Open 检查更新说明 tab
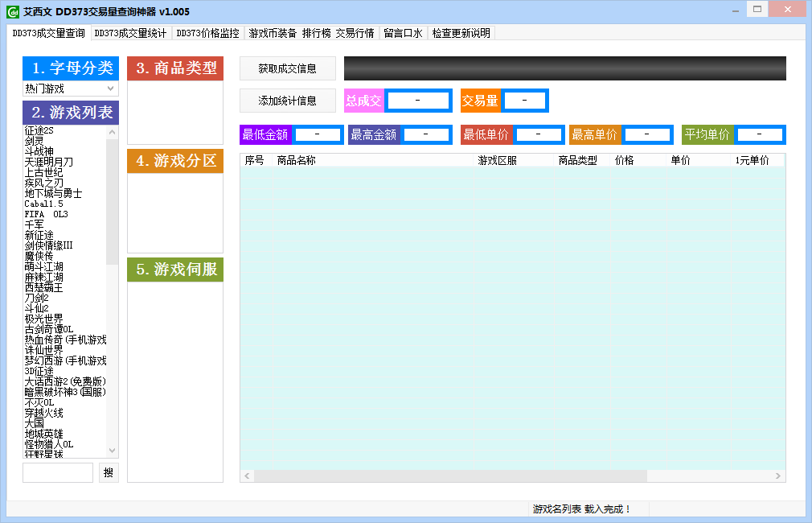The height and width of the screenshot is (523, 812). (x=461, y=33)
